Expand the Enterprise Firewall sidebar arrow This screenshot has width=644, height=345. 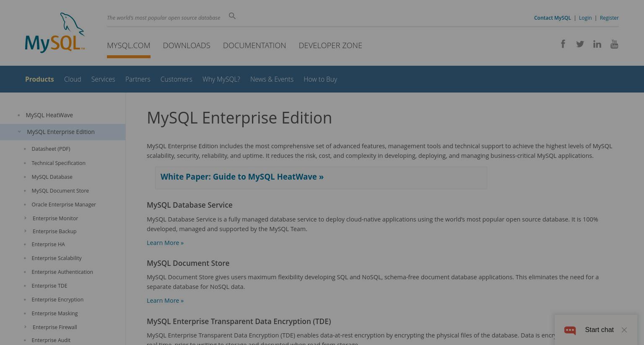coord(25,327)
